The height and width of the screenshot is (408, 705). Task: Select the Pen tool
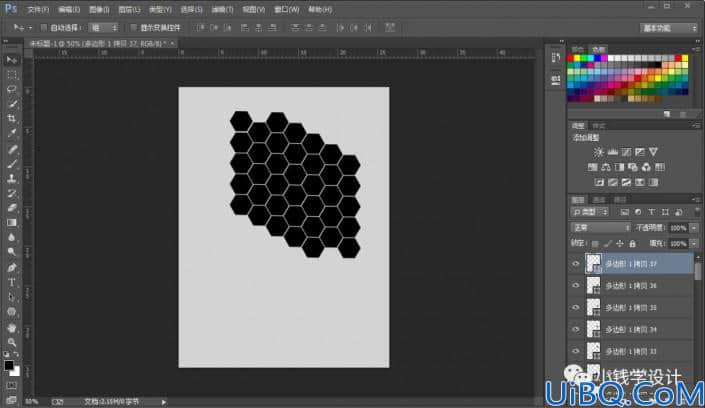pos(12,268)
